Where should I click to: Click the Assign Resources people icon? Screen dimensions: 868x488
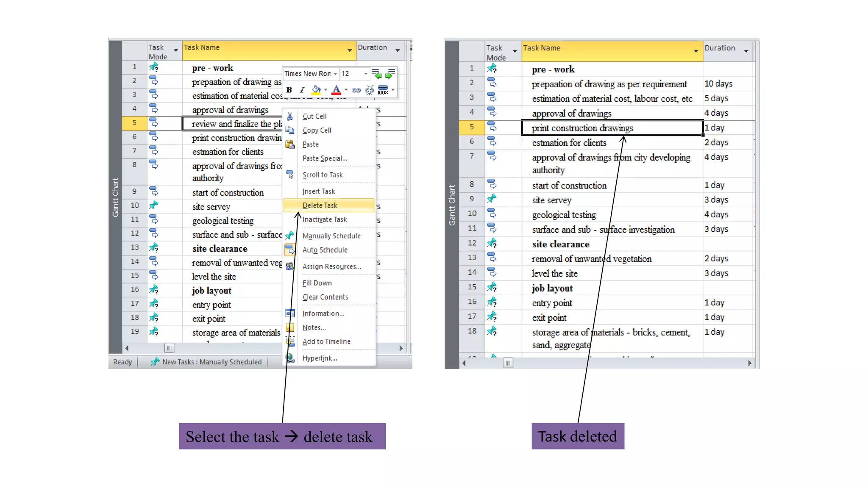(x=290, y=266)
